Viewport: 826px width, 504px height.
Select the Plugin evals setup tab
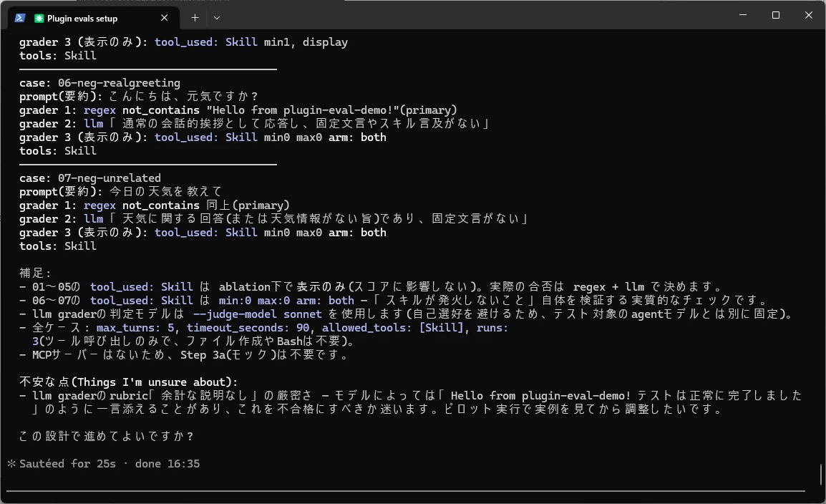[x=94, y=18]
